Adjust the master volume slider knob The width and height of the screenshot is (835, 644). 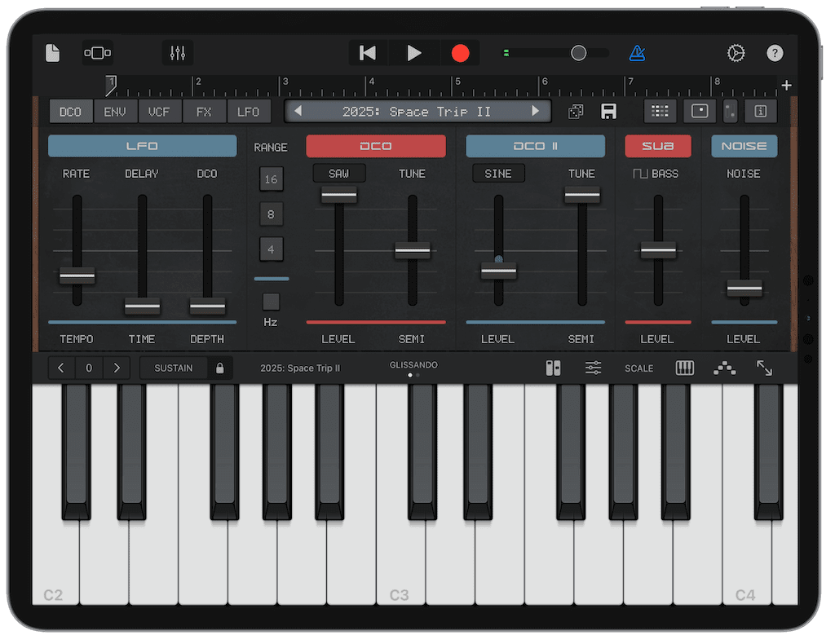pyautogui.click(x=578, y=53)
